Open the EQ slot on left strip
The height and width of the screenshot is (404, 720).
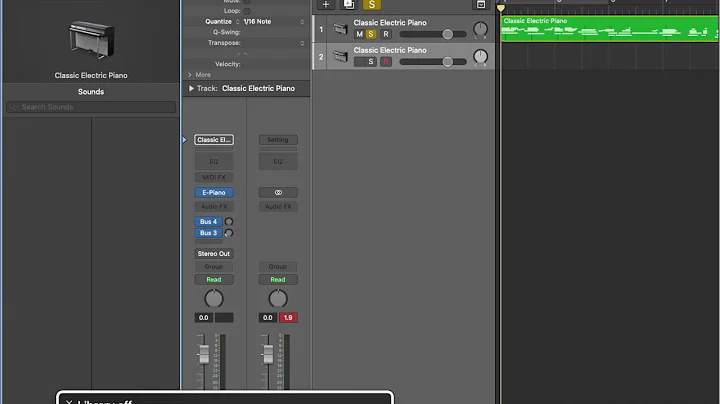click(214, 162)
